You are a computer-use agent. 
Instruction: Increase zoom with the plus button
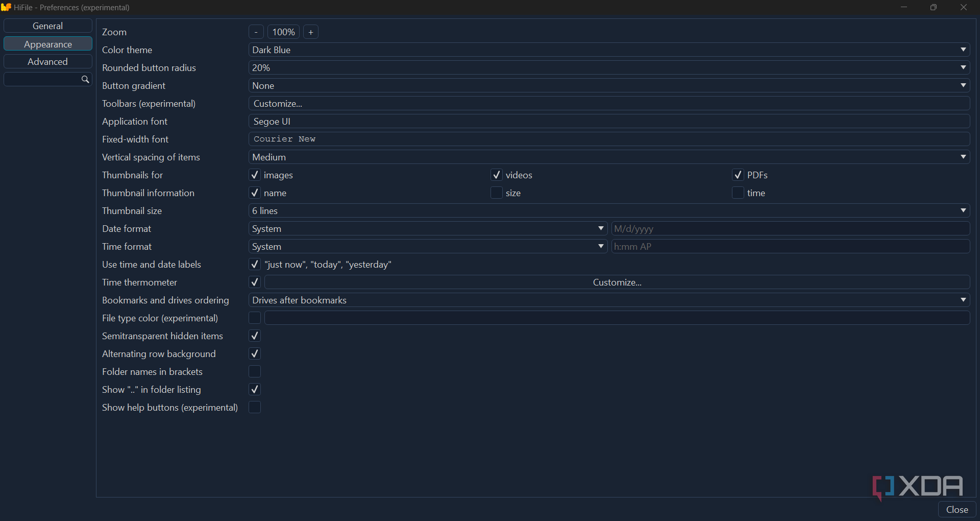[x=311, y=32]
